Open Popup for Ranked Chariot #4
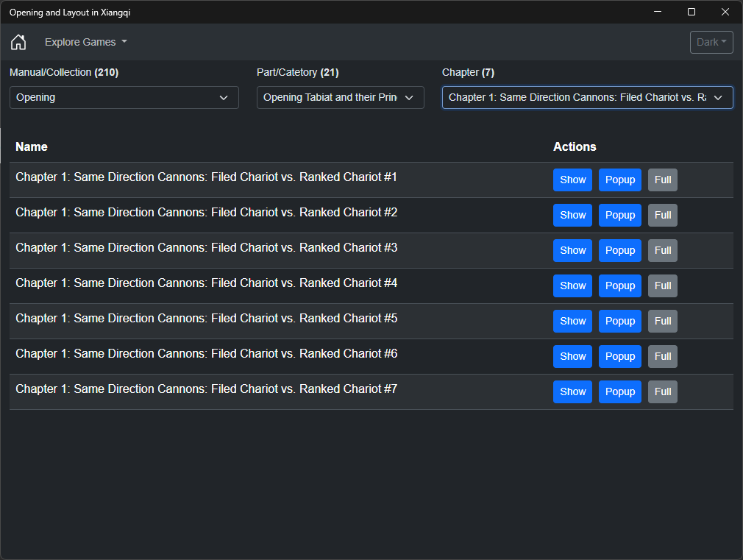The width and height of the screenshot is (743, 560). [x=620, y=286]
